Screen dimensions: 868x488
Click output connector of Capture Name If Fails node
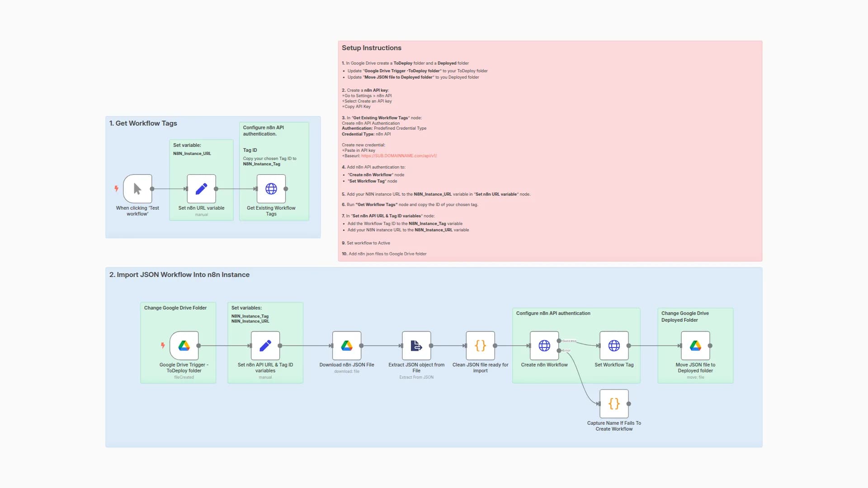(x=629, y=404)
